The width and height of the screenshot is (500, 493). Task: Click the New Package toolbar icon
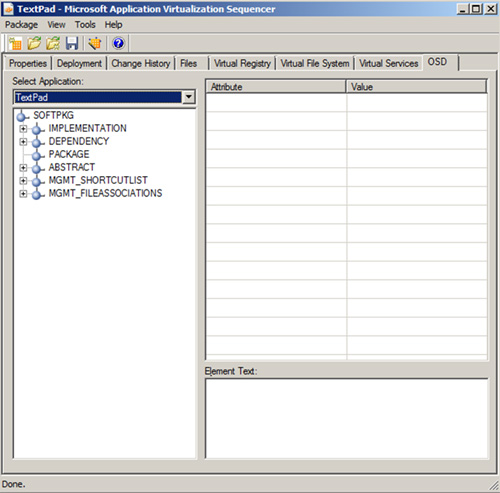[15, 43]
